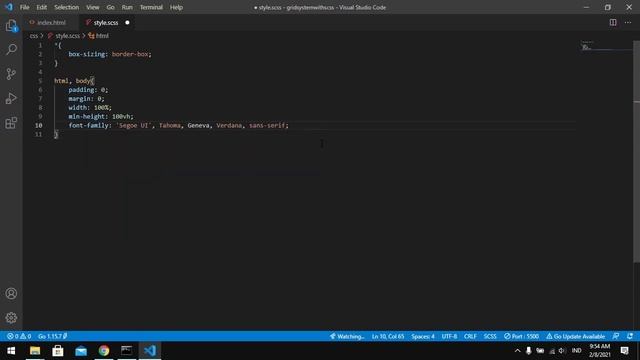Open the View menu
The image size is (640, 360).
tap(93, 7)
